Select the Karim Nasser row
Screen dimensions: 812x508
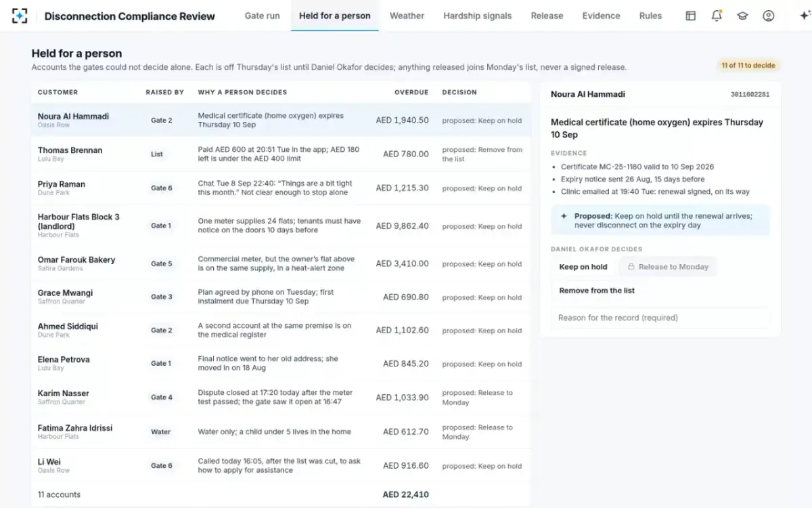click(x=281, y=397)
